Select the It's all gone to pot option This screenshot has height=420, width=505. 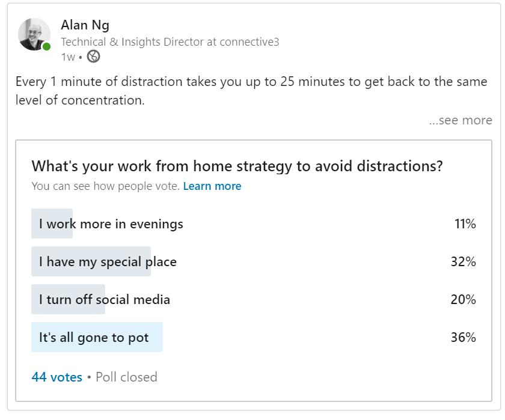pyautogui.click(x=254, y=337)
